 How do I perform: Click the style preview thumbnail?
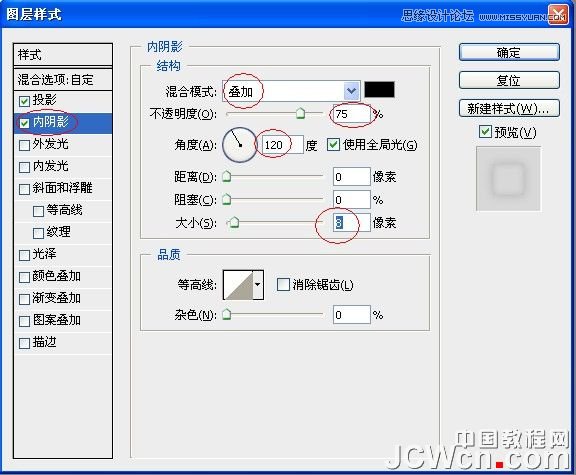coord(508,179)
